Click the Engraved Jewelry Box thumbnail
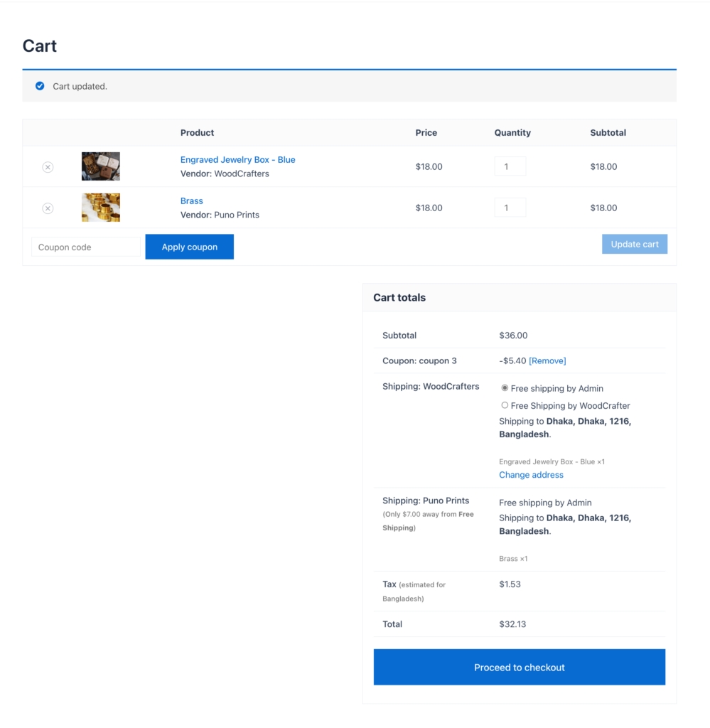Screen dimensions: 710x728 coord(100,166)
